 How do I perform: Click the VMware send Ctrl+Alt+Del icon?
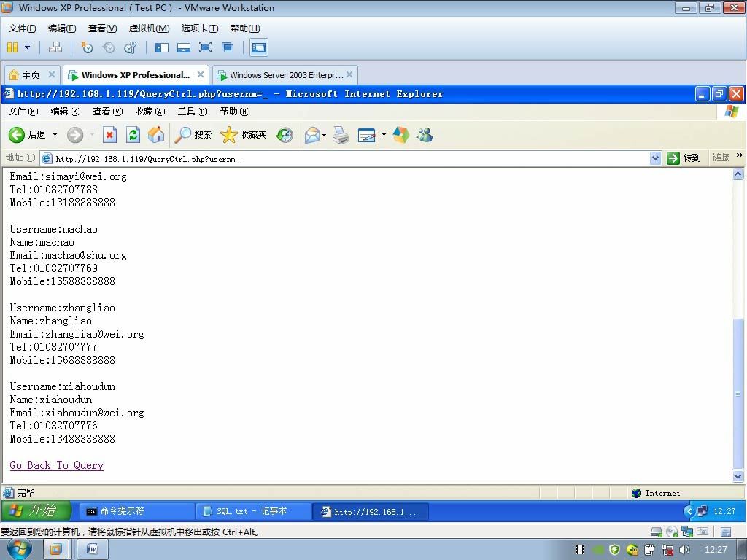(55, 47)
